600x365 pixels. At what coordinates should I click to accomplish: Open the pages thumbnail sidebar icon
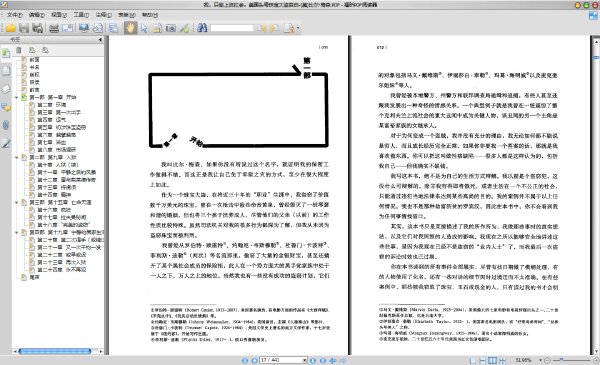point(6,71)
